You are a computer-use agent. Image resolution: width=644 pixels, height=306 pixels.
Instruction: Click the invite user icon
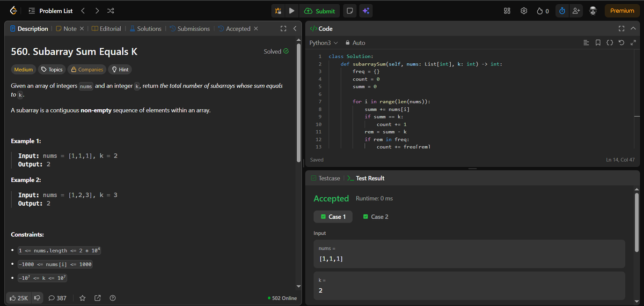576,11
